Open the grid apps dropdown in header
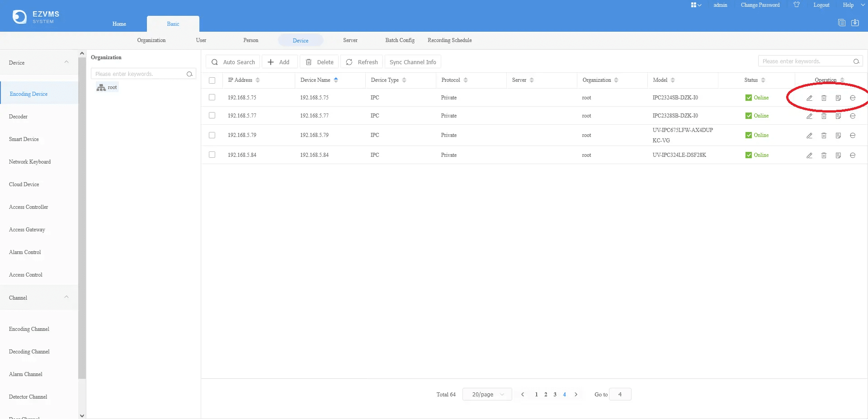 click(696, 5)
